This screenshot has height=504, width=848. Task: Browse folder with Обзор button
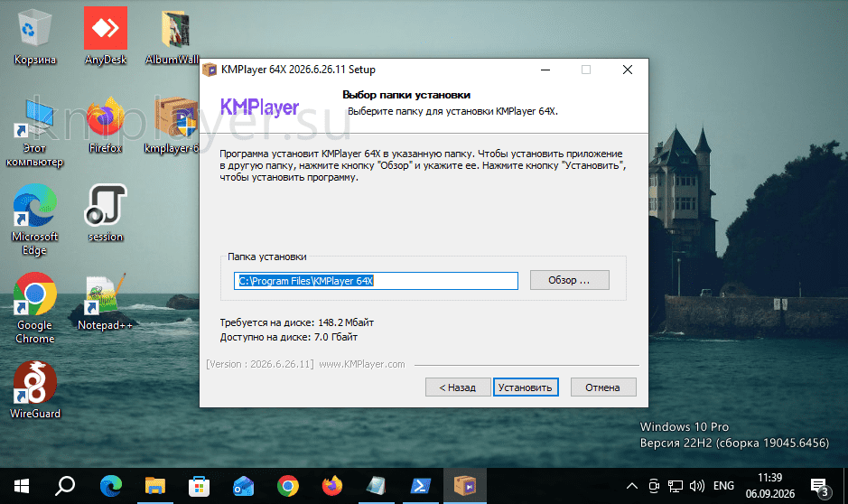[x=570, y=280]
